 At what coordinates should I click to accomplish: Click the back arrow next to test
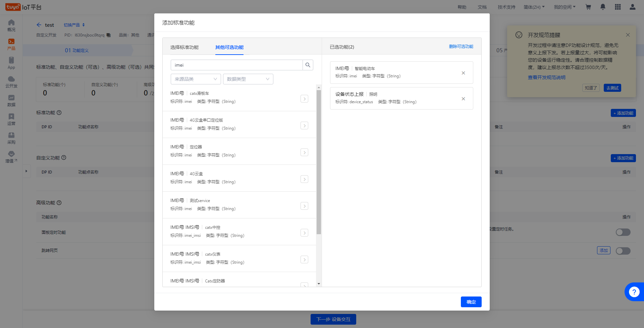tap(39, 25)
